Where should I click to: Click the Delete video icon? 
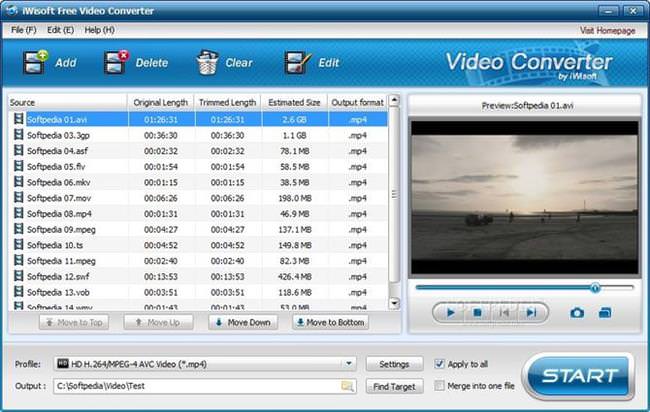pyautogui.click(x=116, y=62)
